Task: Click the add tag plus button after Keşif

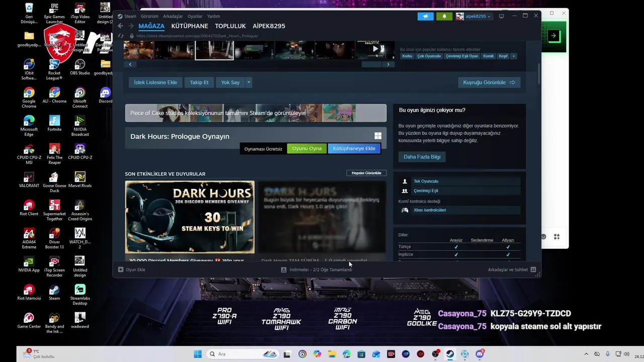Action: (x=514, y=56)
